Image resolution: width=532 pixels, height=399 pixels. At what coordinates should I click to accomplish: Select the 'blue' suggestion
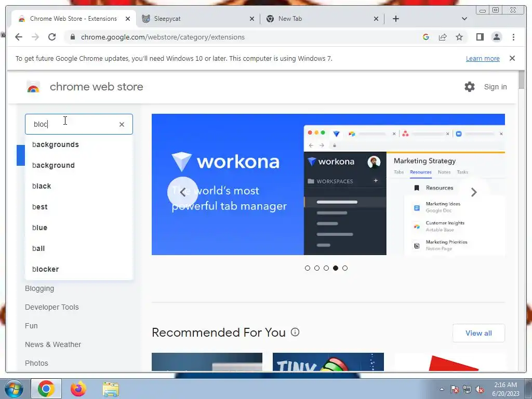(79, 228)
